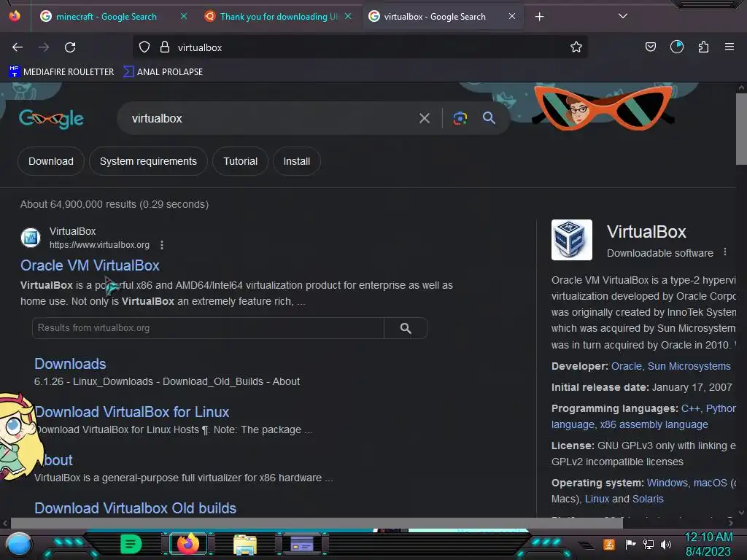Open the Firefox account profile icon
The image size is (747, 560).
coord(677,47)
